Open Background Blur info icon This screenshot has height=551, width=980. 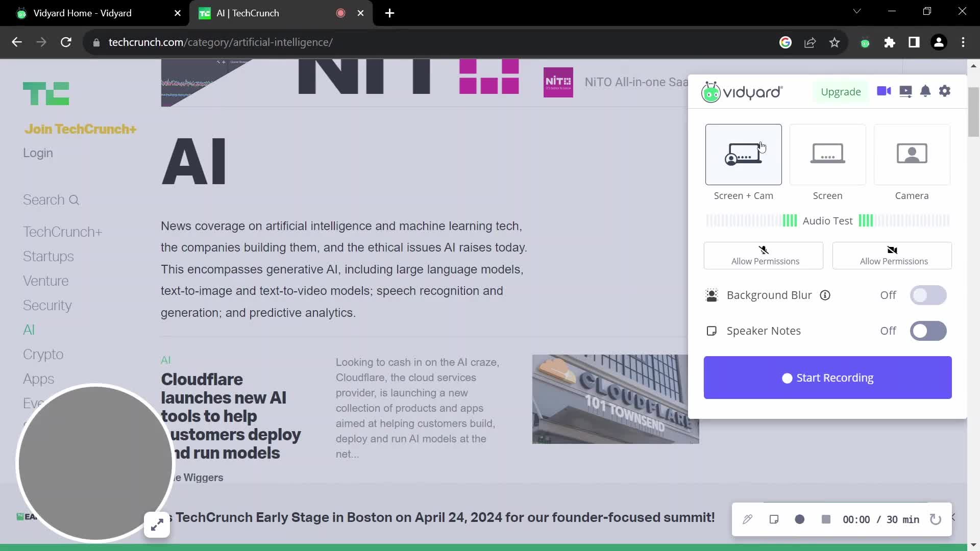pyautogui.click(x=825, y=295)
